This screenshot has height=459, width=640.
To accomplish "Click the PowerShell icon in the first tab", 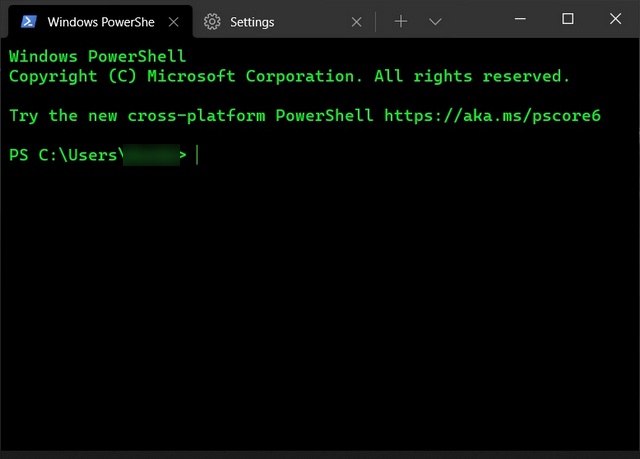I will pos(30,21).
